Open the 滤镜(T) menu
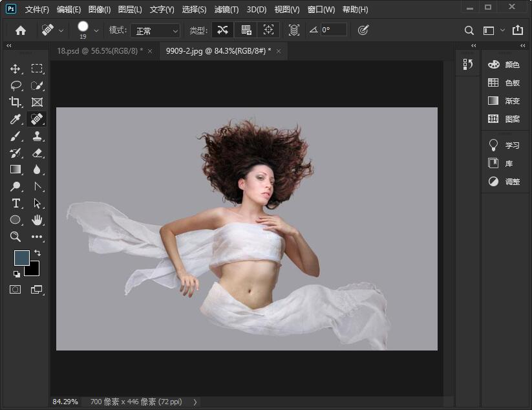This screenshot has width=532, height=410. click(226, 10)
